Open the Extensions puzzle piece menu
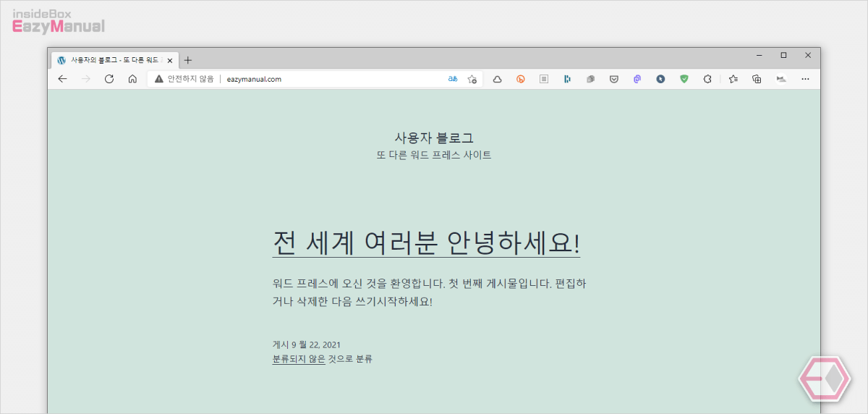Image resolution: width=868 pixels, height=414 pixels. tap(707, 79)
